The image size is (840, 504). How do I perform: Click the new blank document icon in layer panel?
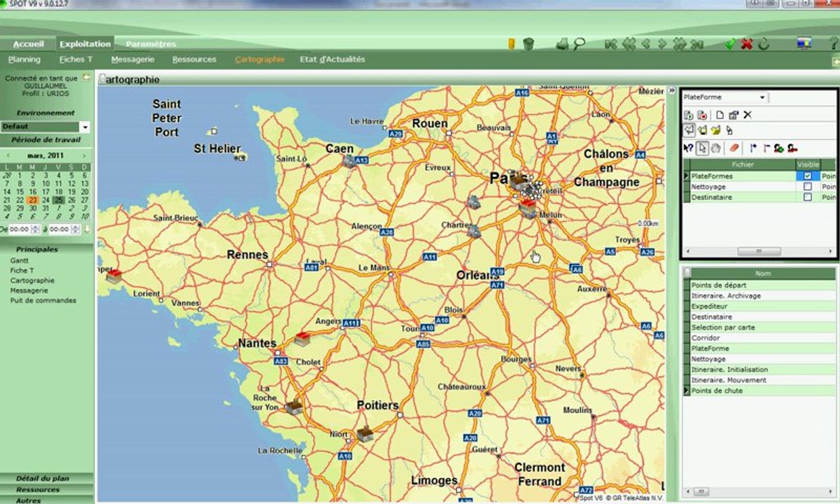[720, 115]
